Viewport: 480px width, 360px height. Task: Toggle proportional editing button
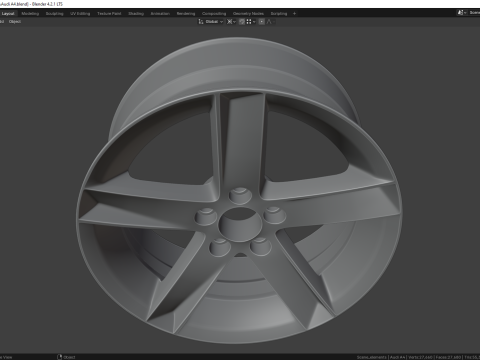(x=262, y=22)
